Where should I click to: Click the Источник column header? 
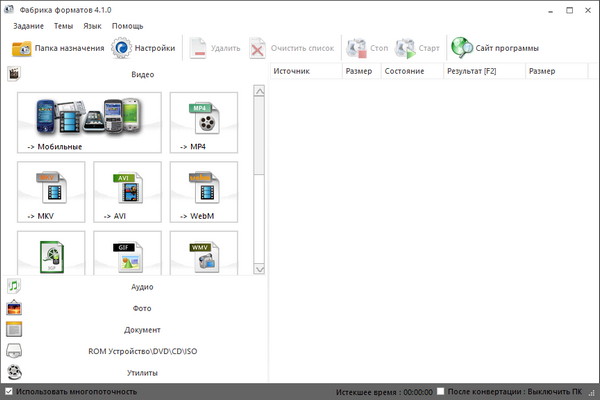click(305, 71)
